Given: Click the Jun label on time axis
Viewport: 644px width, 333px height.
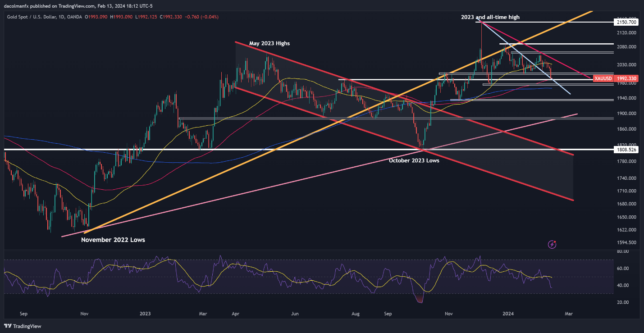Looking at the screenshot, I should pos(296,313).
